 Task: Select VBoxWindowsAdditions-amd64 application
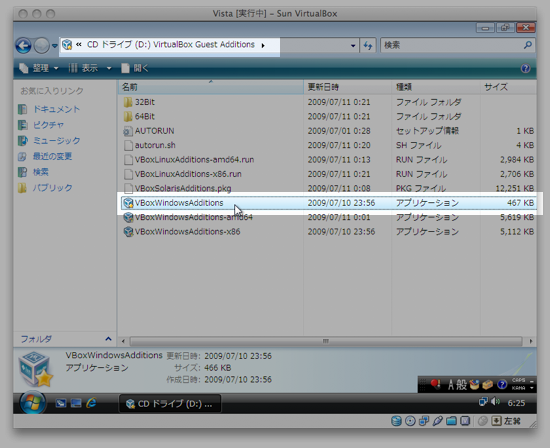pos(188,217)
